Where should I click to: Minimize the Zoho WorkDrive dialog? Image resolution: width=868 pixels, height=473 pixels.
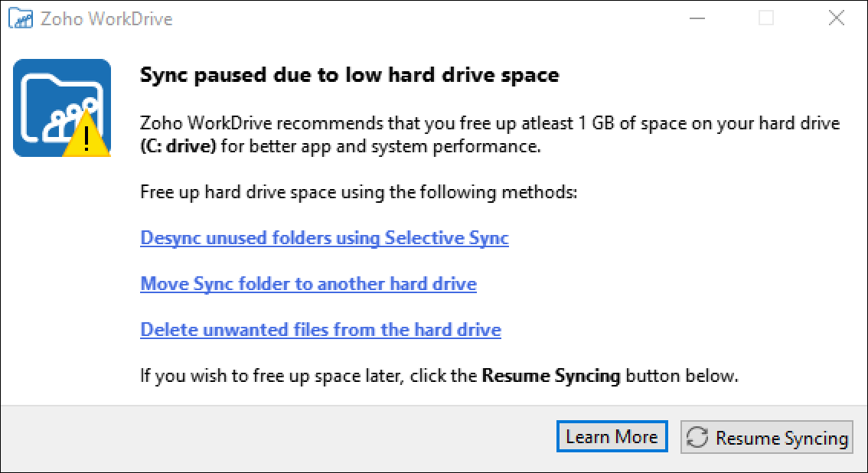pos(696,18)
